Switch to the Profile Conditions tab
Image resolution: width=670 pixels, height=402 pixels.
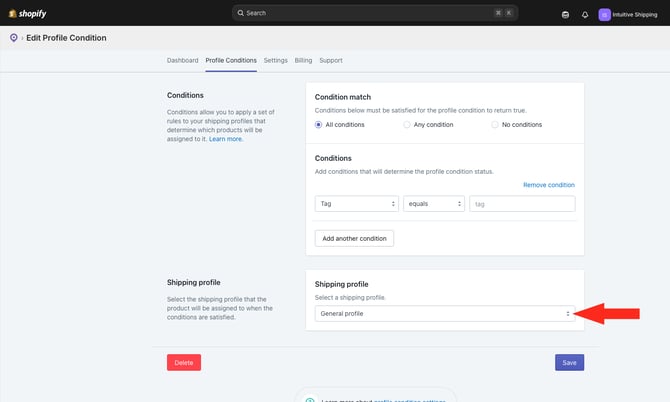pos(231,60)
